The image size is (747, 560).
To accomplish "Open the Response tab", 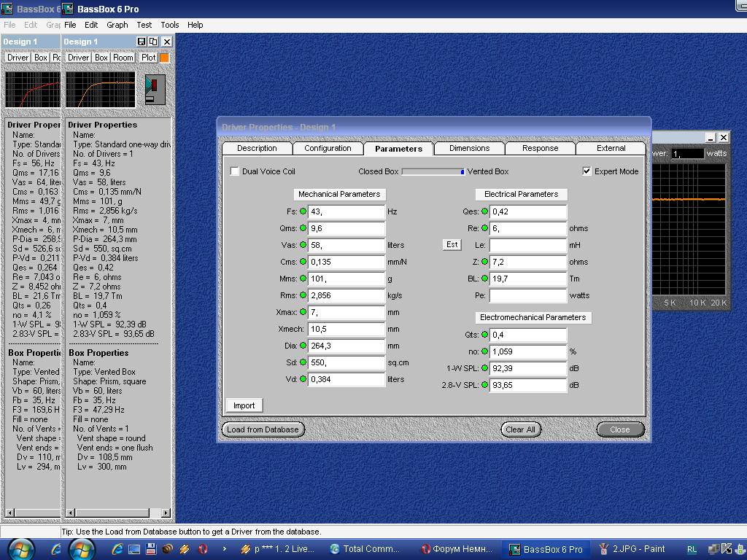I will click(x=541, y=149).
